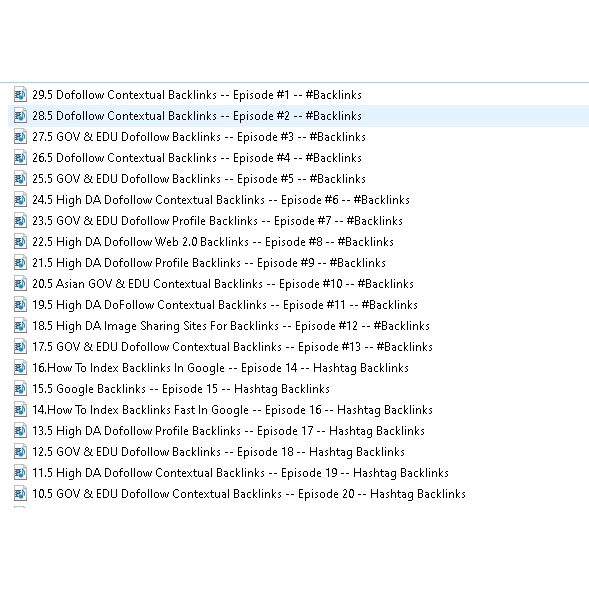
Task: Select 11.5 High DA Contextual Backlinks Episode 19
Action: (240, 473)
